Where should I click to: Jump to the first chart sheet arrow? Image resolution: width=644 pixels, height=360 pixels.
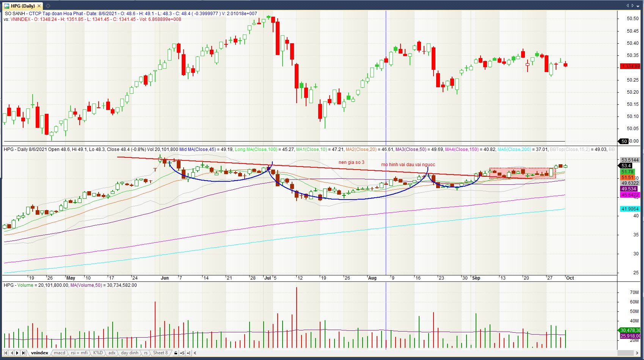pos(5,353)
